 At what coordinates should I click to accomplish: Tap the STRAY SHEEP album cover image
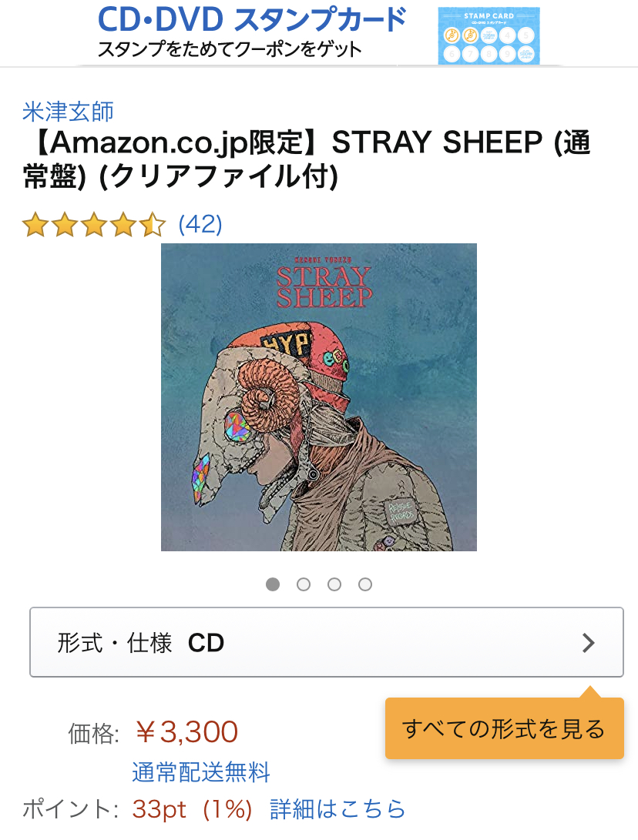pyautogui.click(x=319, y=397)
